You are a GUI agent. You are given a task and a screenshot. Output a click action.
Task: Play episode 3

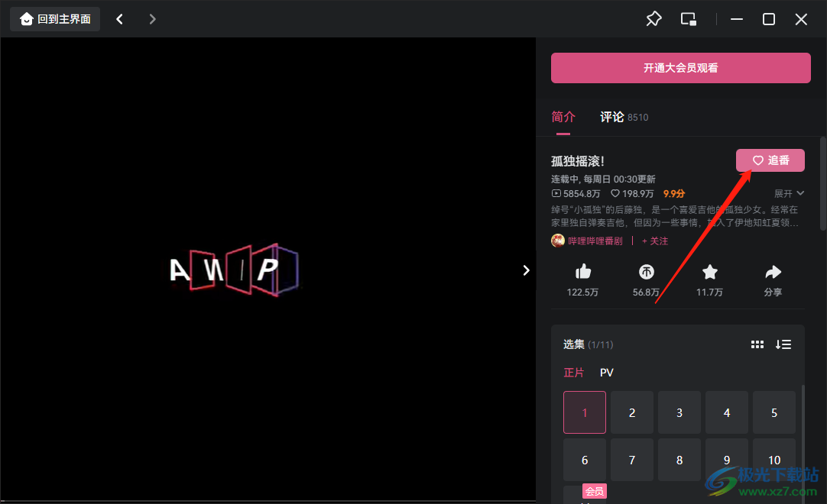point(679,412)
